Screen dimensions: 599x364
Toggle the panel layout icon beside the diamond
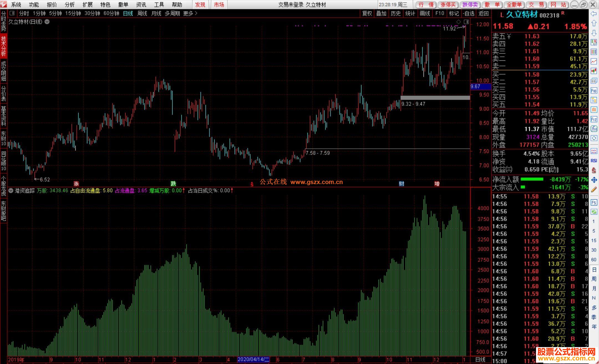click(466, 22)
